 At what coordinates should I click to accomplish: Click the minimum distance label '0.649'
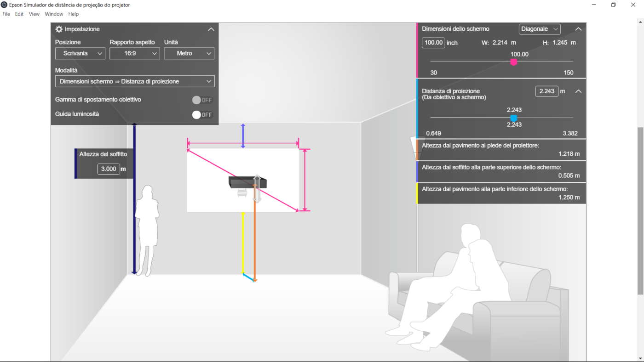[x=433, y=134]
